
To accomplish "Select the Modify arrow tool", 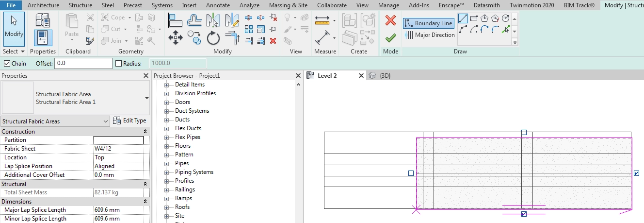I will coord(14,29).
